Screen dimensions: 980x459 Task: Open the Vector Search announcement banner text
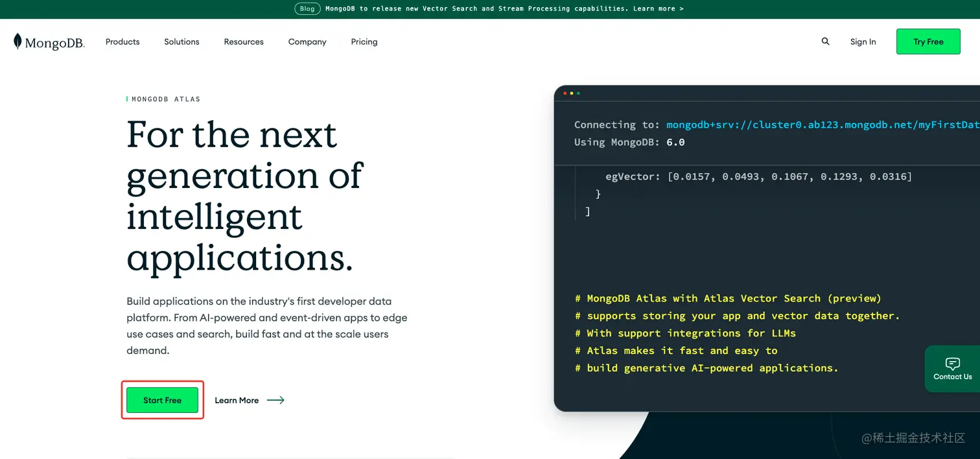(504, 8)
